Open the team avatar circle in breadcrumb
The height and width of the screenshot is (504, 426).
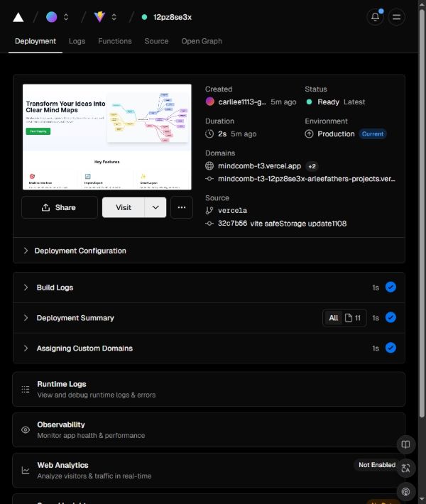coord(51,17)
